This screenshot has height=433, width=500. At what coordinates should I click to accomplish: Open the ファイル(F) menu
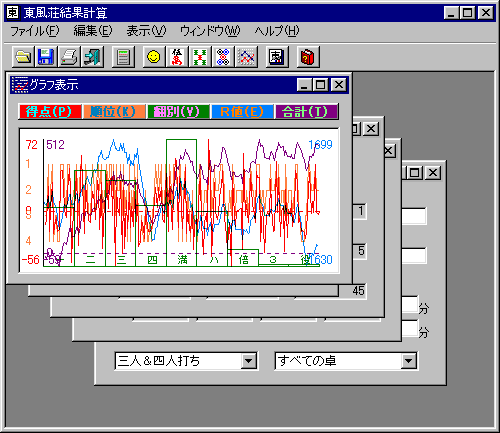pos(35,31)
